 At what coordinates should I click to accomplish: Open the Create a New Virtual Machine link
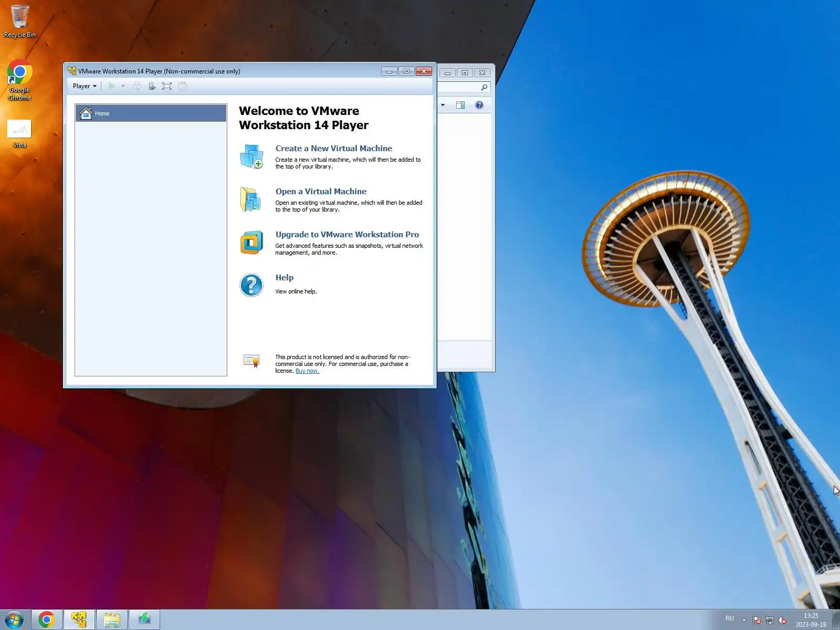(x=334, y=149)
